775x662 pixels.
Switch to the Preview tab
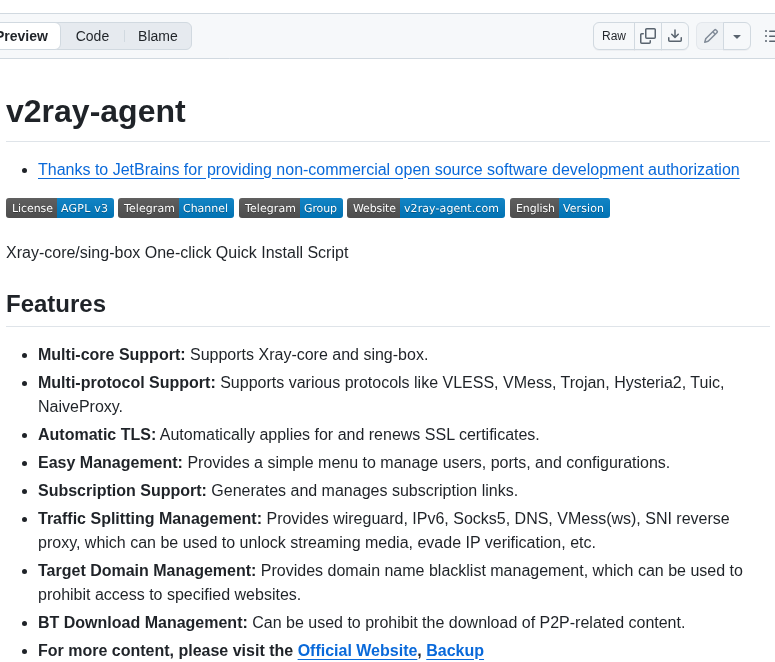pos(24,36)
